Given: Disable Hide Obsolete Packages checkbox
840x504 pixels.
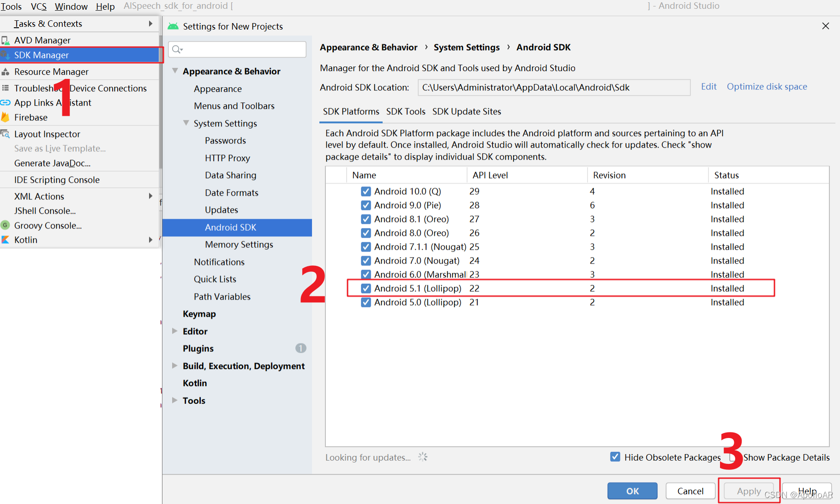Looking at the screenshot, I should [x=615, y=457].
